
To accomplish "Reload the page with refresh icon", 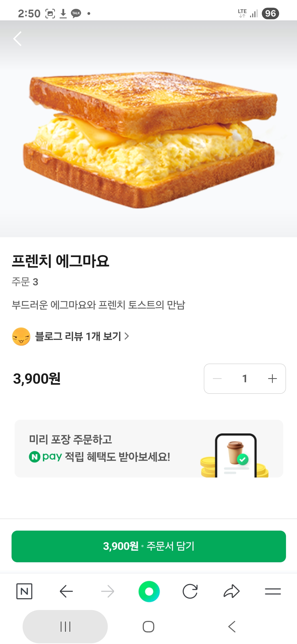I will click(x=190, y=591).
